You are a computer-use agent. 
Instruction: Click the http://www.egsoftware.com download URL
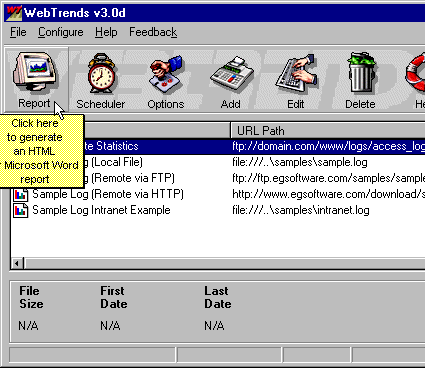point(328,194)
